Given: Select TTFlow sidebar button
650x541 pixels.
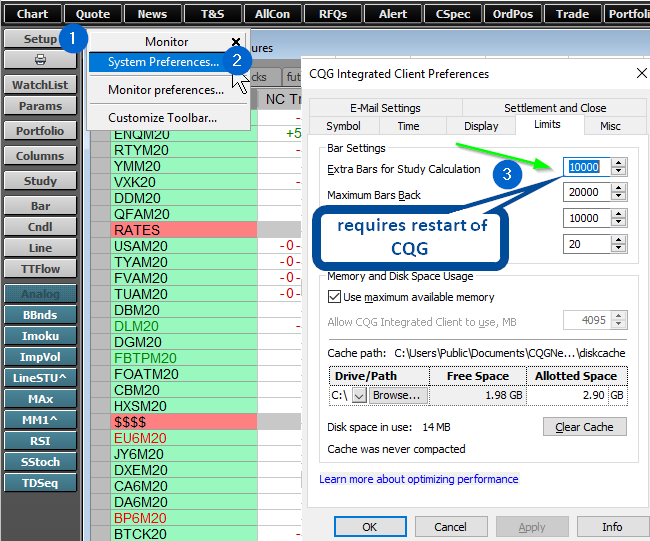Looking at the screenshot, I should point(40,269).
